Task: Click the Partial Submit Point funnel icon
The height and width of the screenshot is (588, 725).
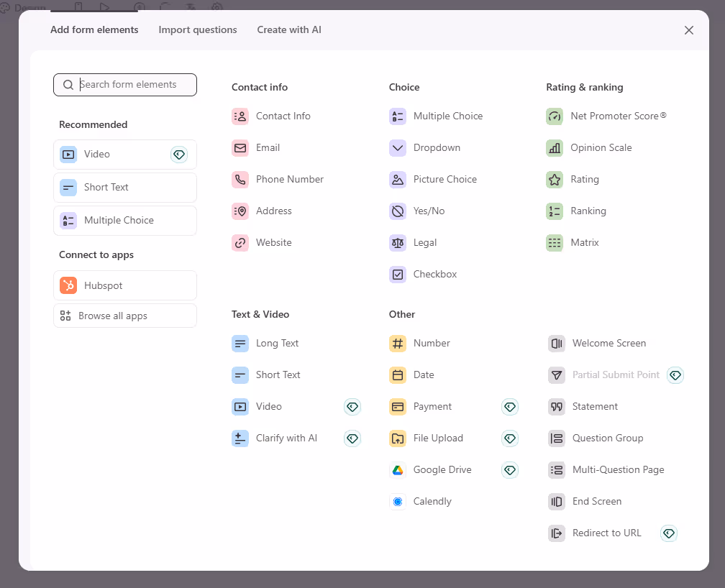Action: (557, 375)
